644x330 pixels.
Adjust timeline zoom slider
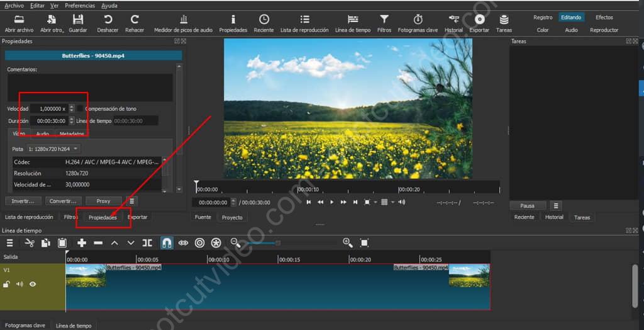tap(278, 243)
